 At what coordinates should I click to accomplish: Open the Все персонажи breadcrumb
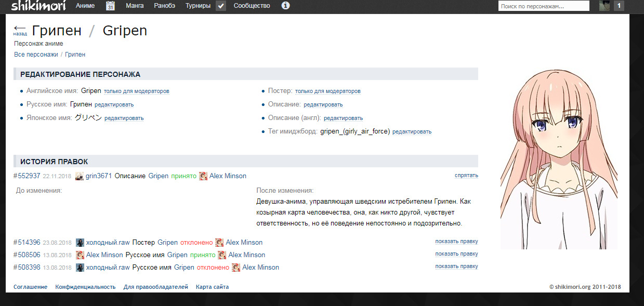point(36,55)
